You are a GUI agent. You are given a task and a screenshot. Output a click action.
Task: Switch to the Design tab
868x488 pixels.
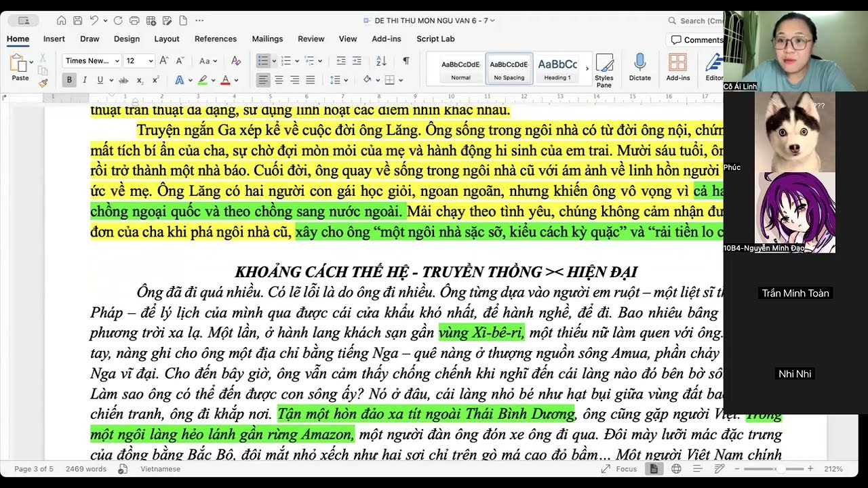127,39
